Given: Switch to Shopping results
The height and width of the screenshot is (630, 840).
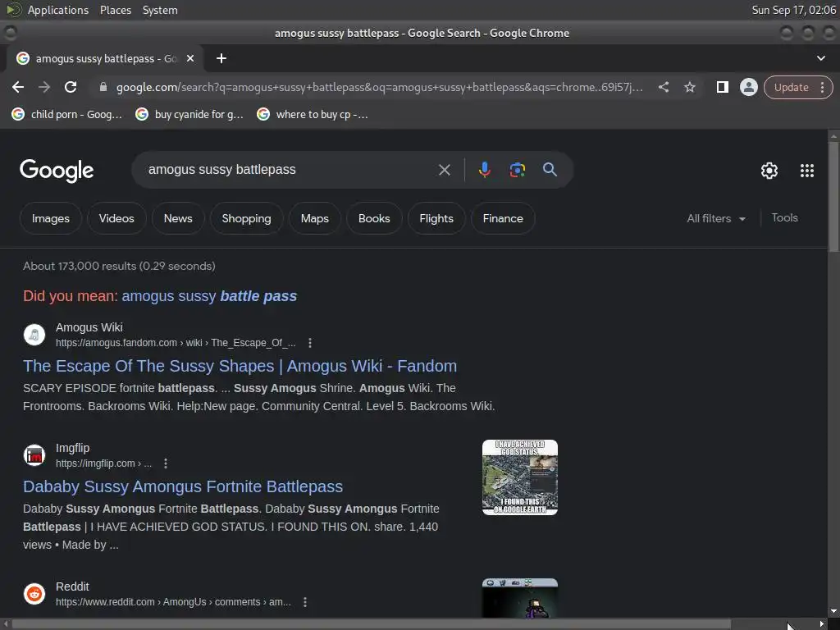Looking at the screenshot, I should (x=246, y=218).
